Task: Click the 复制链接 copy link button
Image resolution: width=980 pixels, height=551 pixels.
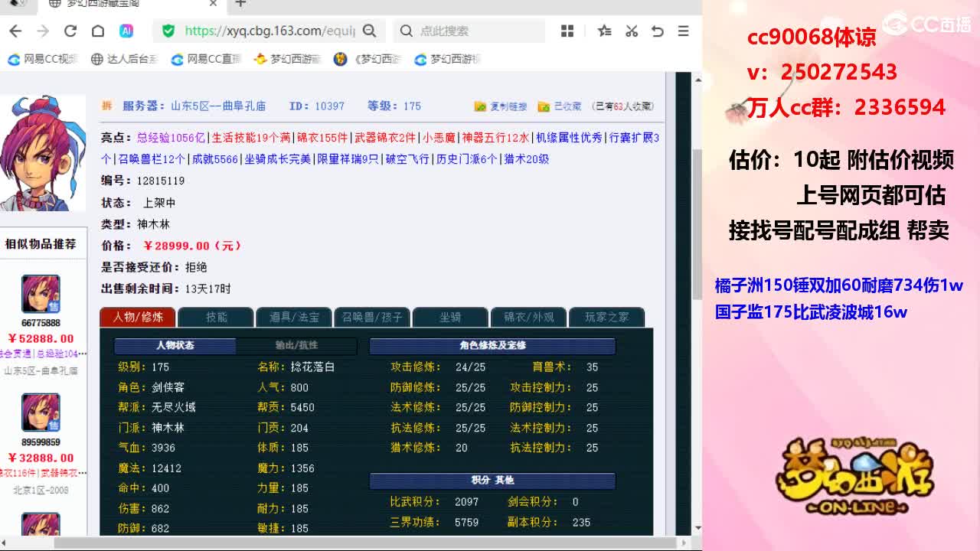Action: click(501, 106)
